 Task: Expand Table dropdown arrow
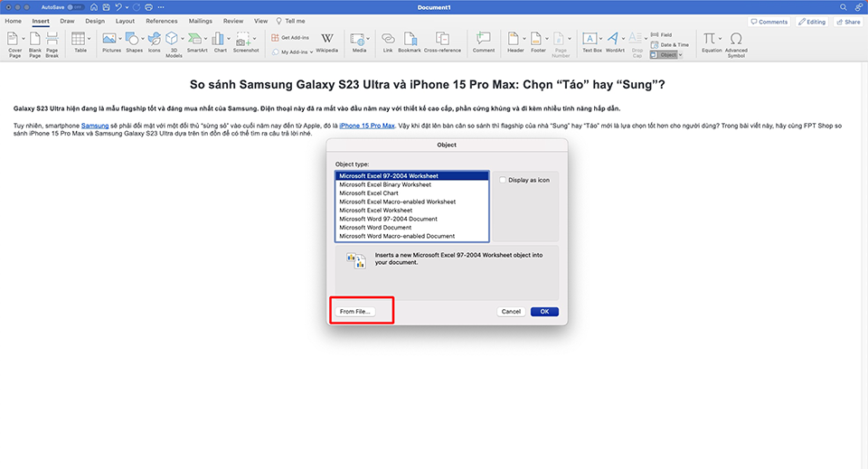click(x=89, y=39)
